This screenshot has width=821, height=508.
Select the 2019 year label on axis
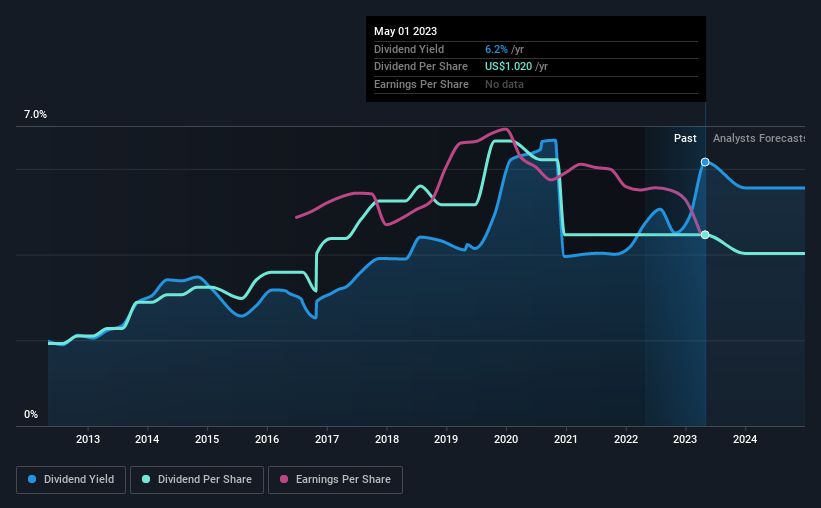[446, 439]
